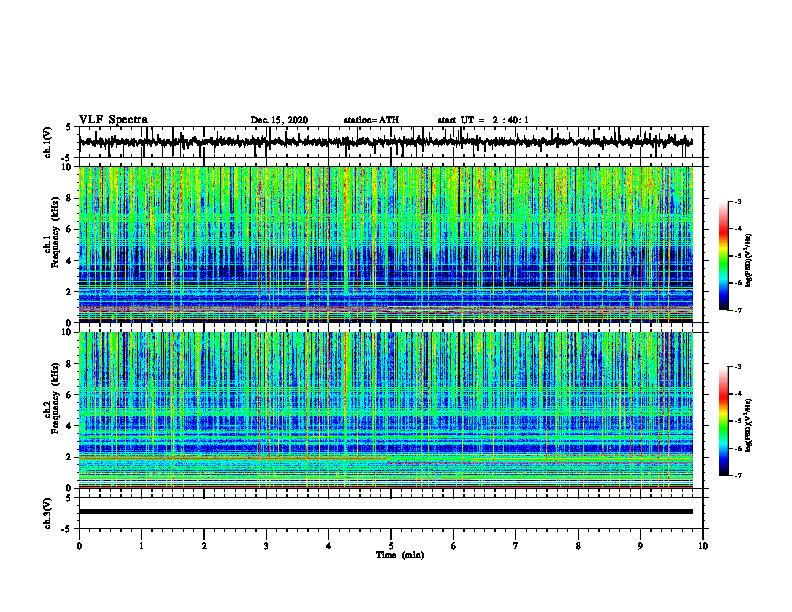792x612 pixels.
Task: Click the "Time (min)" axis title
Action: [x=400, y=555]
